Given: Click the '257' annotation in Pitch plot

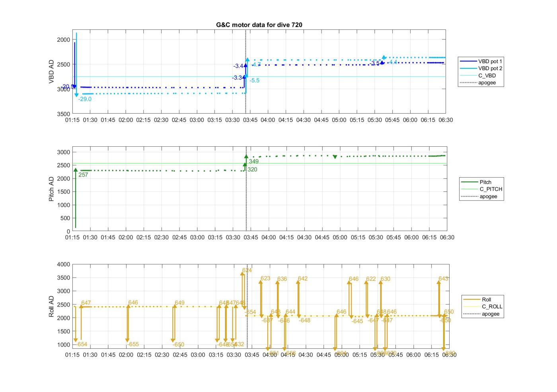Looking at the screenshot, I should coord(83,175).
